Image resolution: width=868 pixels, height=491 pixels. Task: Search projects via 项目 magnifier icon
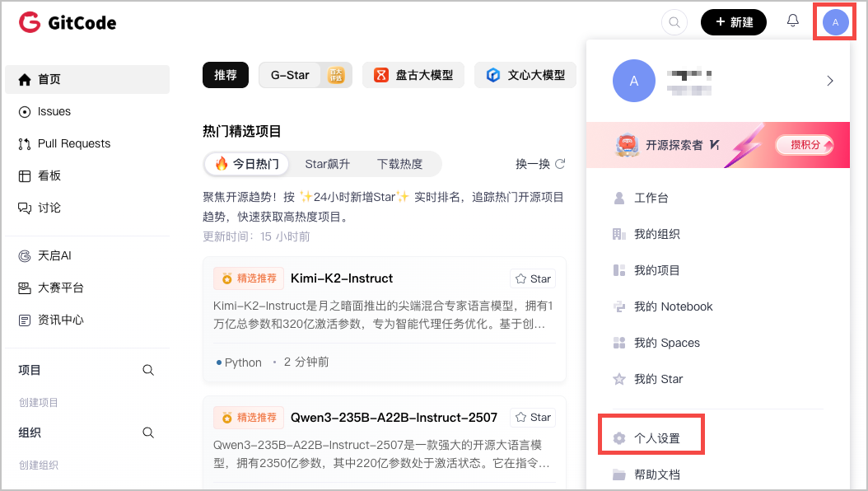pos(147,370)
